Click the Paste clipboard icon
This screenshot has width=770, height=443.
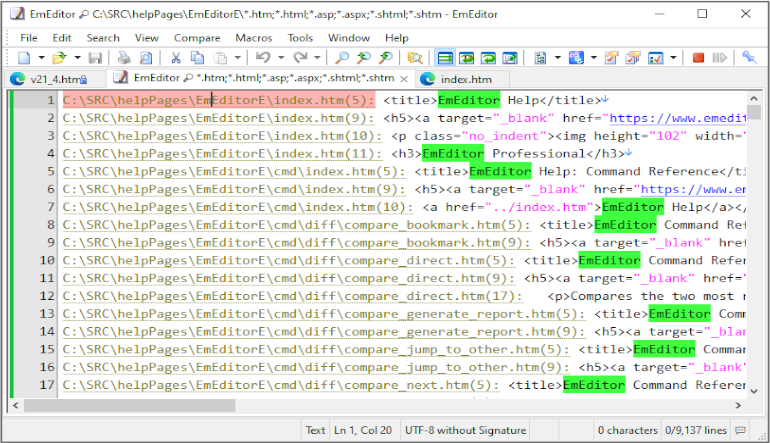220,58
